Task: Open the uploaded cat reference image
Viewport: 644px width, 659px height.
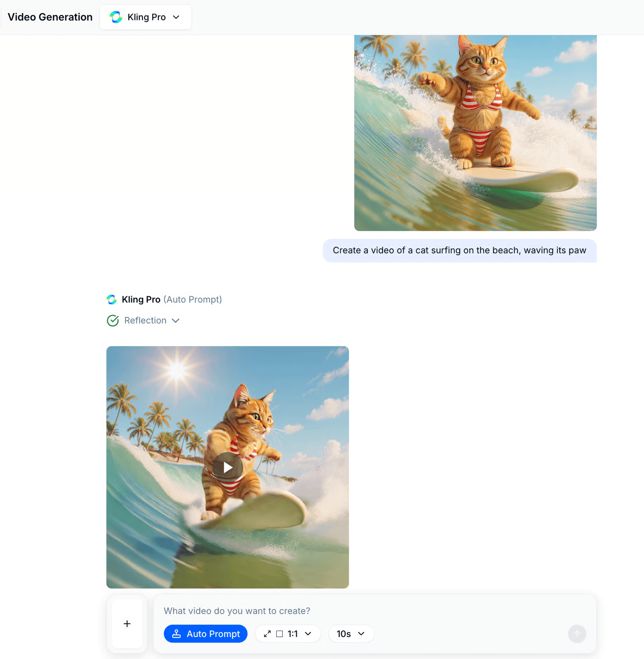Action: (x=475, y=133)
